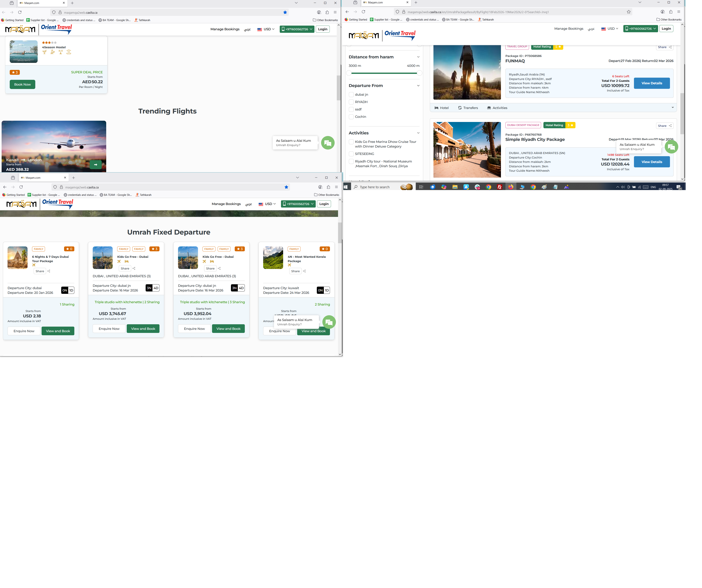Check the RIYADH departure checkbox
Viewport: 702px width, 588px height.
click(x=351, y=102)
